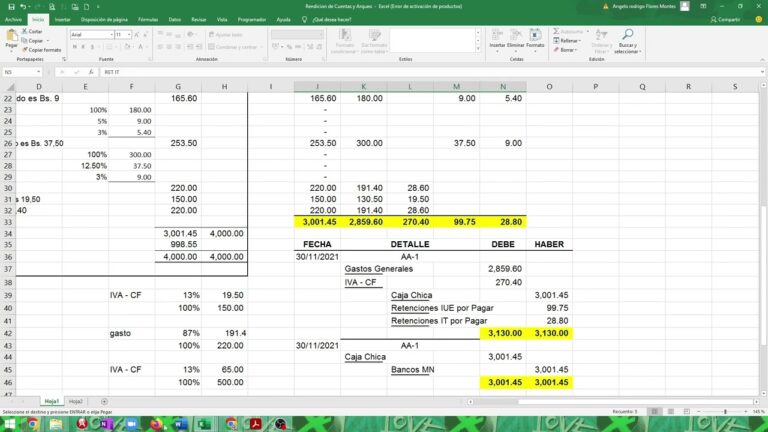Open Formato condicional menu
Screen dimensions: 768x432
[345, 41]
